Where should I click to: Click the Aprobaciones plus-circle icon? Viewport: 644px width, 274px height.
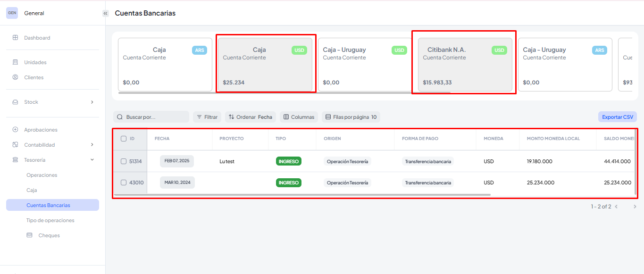pyautogui.click(x=15, y=130)
